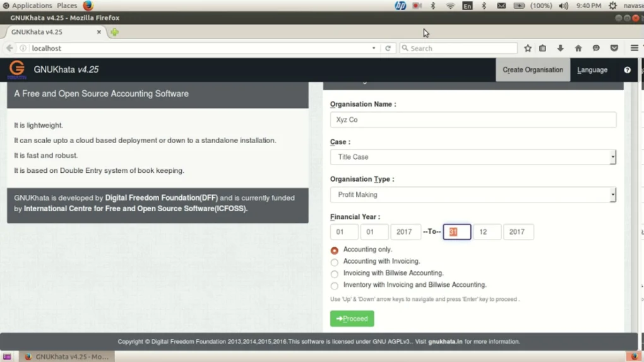Open the Organisation Type dropdown
Viewport: 644px width, 362px height.
coord(473,195)
